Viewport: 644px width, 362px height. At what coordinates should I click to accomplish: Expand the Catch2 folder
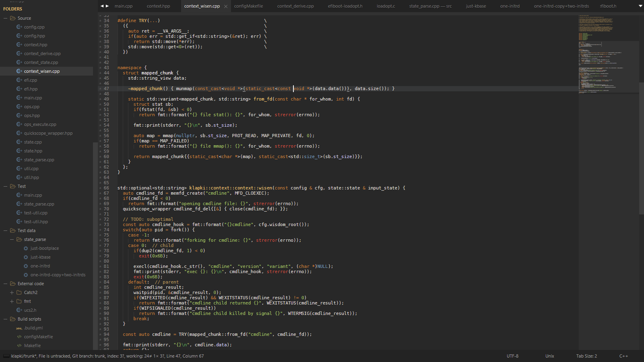tap(12, 292)
